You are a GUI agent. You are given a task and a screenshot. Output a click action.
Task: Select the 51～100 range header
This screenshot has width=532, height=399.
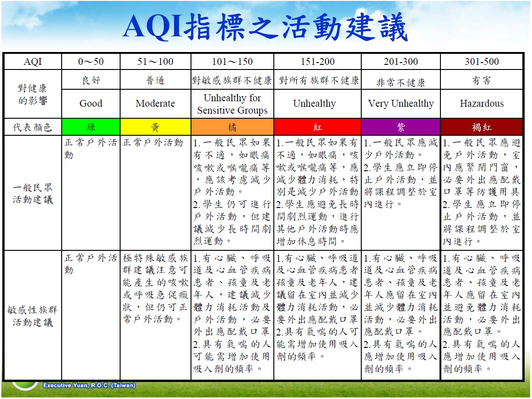click(x=155, y=62)
